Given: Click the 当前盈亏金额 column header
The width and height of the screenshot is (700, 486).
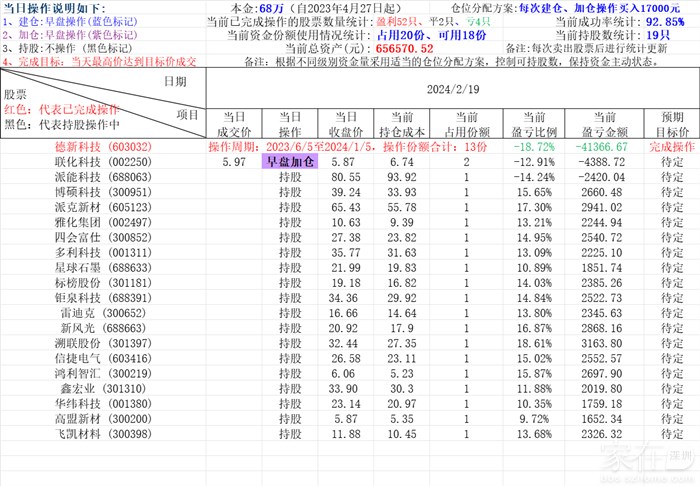Looking at the screenshot, I should point(607,124).
